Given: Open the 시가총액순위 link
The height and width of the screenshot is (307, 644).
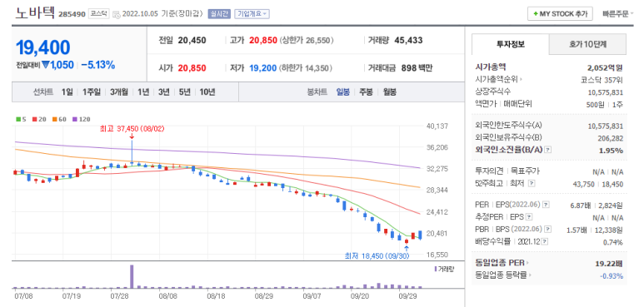Looking at the screenshot, I should (x=498, y=79).
